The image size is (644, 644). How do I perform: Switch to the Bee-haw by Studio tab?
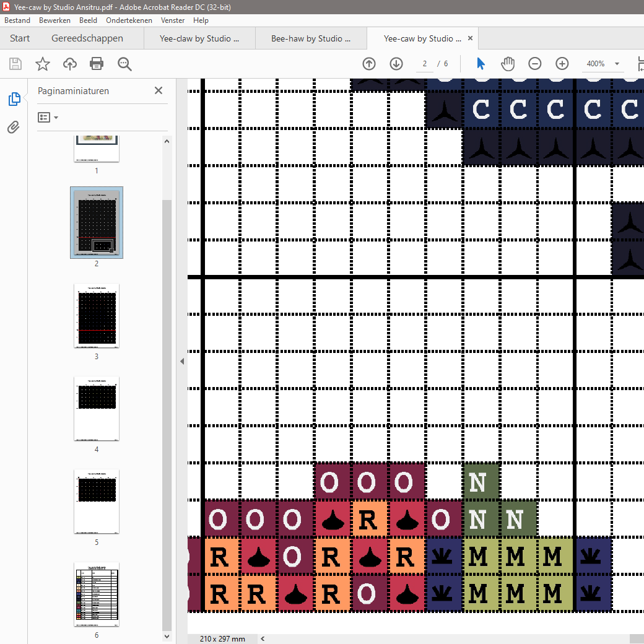tap(311, 38)
